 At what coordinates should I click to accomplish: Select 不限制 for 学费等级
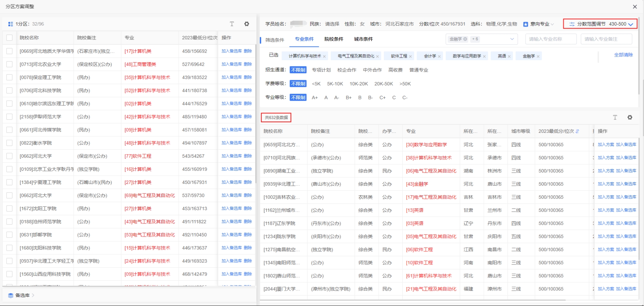tap(298, 84)
